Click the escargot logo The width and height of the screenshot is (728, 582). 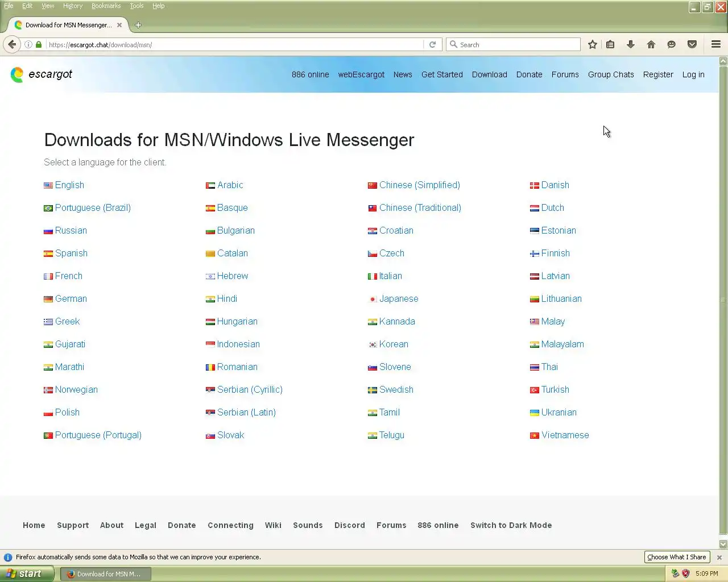tap(42, 74)
